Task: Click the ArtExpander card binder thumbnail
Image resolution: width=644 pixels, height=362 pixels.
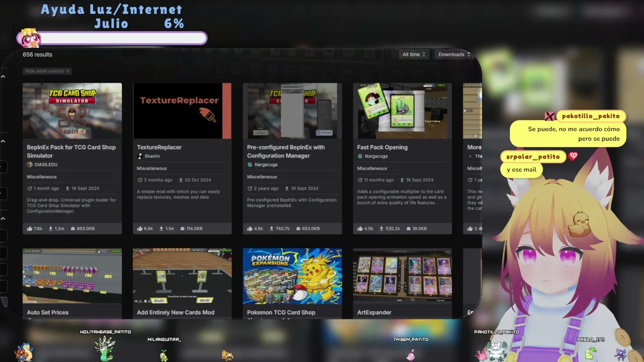Action: (403, 276)
